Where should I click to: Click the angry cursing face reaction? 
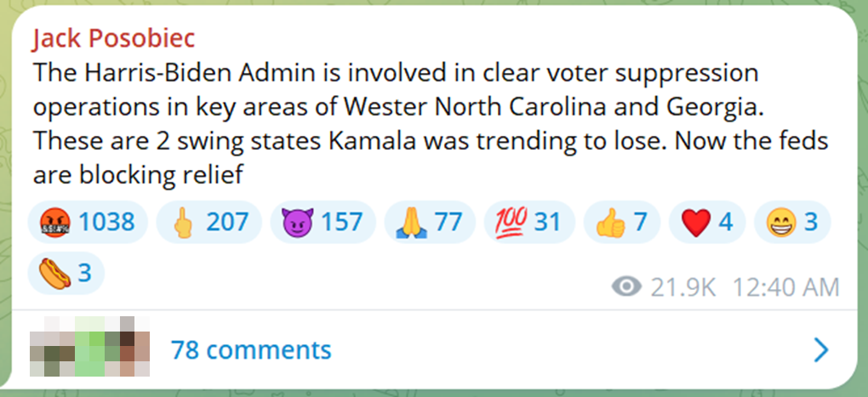88,222
